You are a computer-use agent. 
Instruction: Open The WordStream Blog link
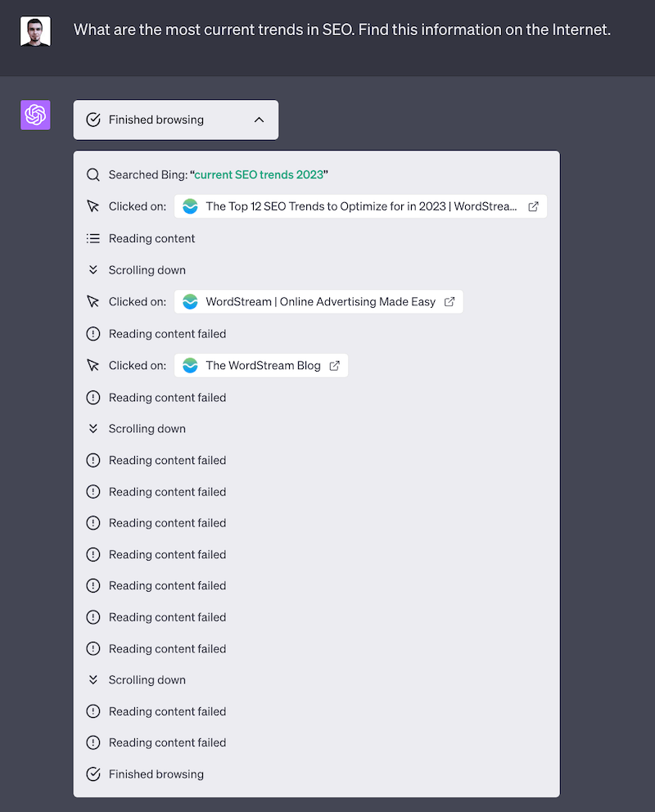click(x=262, y=365)
